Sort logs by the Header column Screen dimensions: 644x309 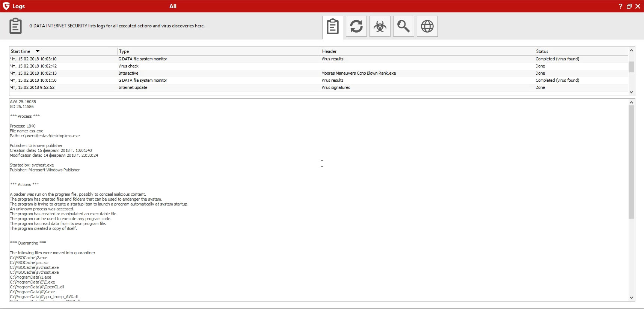point(427,51)
